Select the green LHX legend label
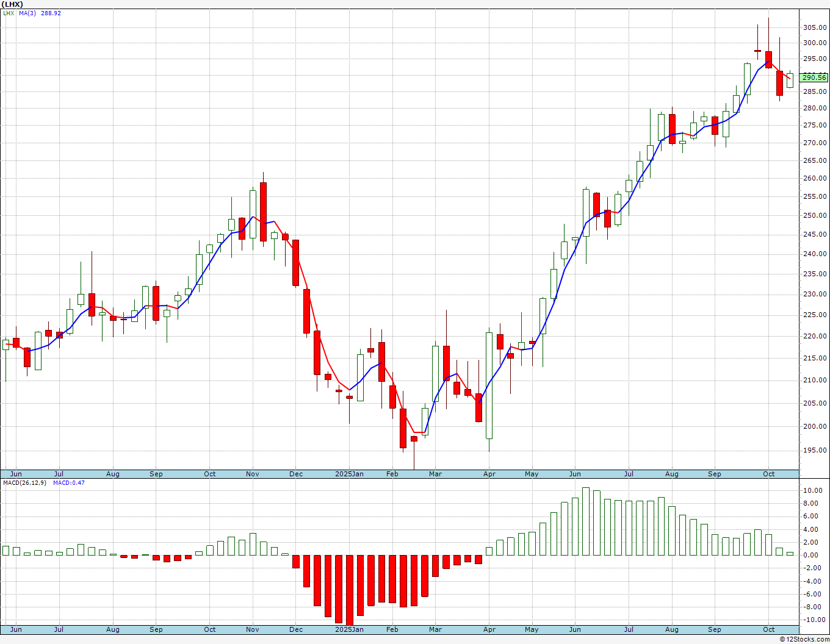830x644 pixels. coord(9,13)
